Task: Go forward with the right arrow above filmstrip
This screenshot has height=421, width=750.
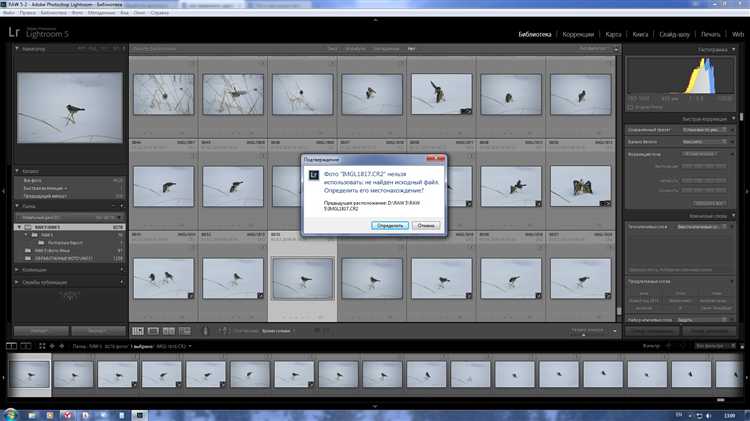Action: 61,346
